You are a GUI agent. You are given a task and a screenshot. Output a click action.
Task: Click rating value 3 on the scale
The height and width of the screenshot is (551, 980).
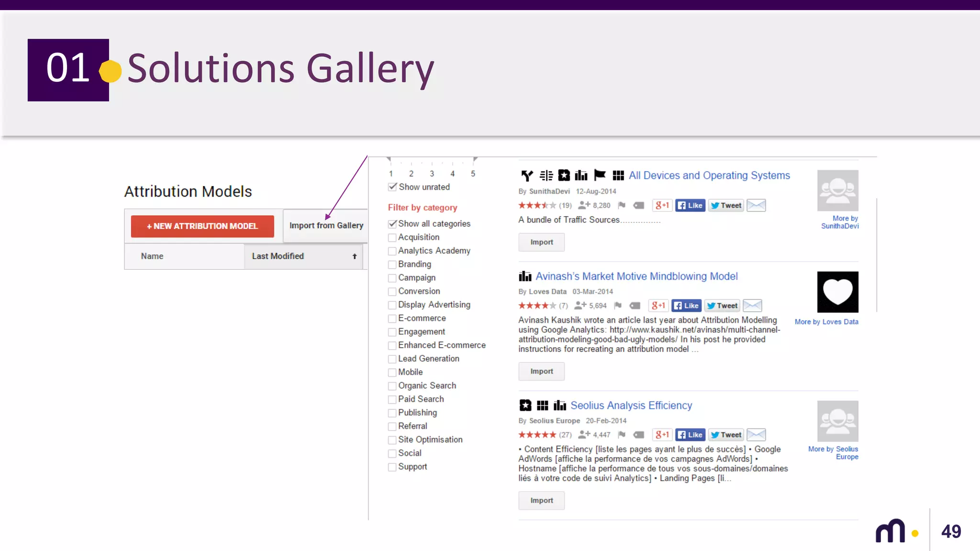pyautogui.click(x=432, y=174)
